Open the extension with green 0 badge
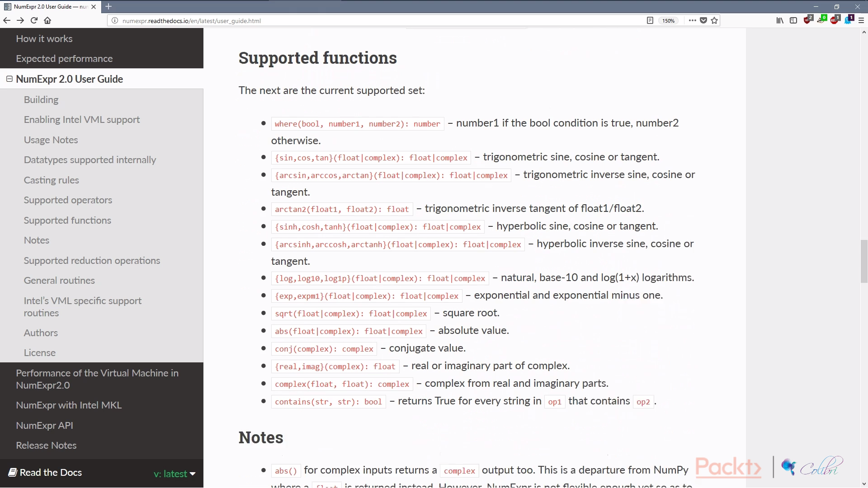 [x=821, y=20]
